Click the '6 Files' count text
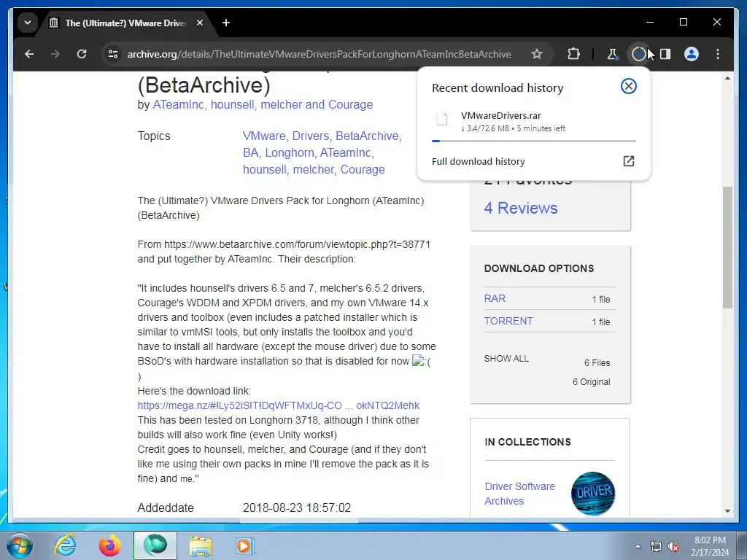 (x=597, y=363)
